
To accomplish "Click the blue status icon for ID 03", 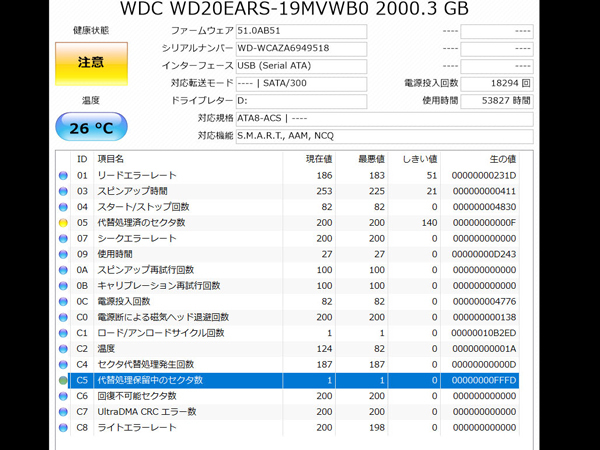I will tap(63, 191).
